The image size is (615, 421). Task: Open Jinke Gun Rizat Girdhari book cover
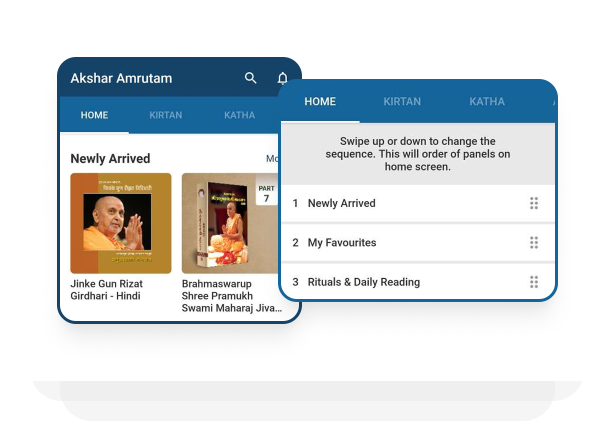tap(120, 223)
